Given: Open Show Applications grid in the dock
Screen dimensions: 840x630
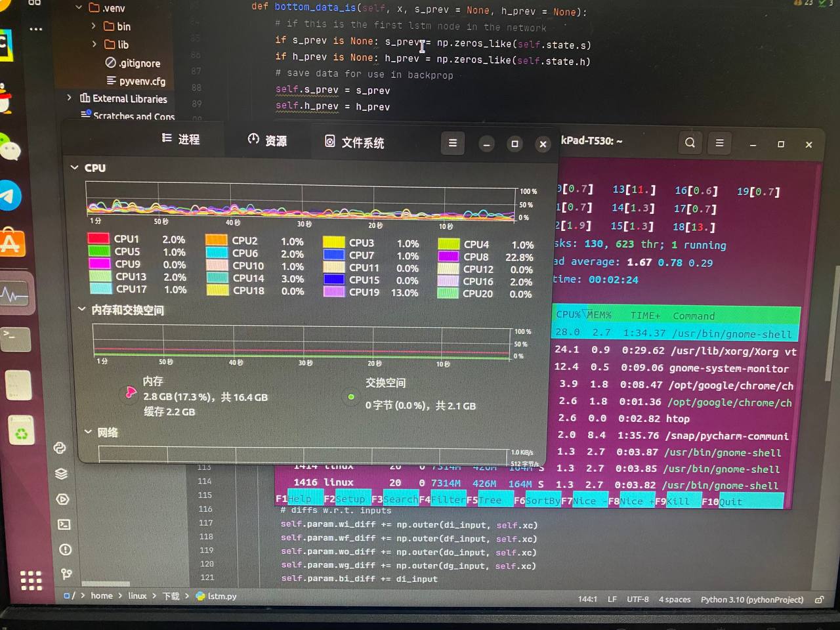Looking at the screenshot, I should pyautogui.click(x=30, y=580).
